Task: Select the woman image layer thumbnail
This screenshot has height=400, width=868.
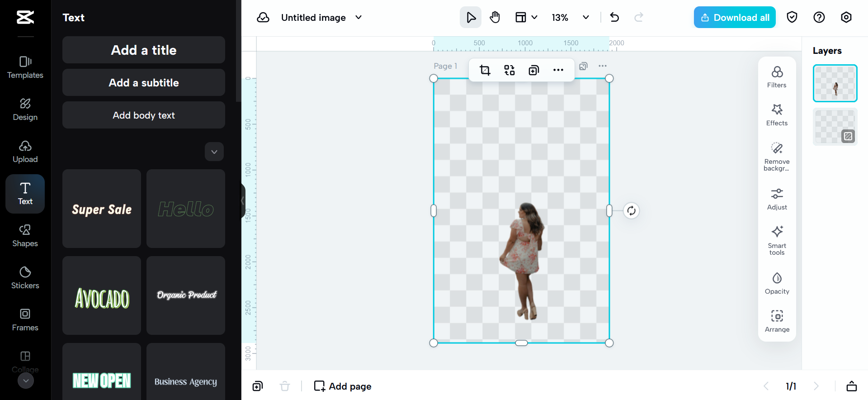Action: click(x=835, y=83)
